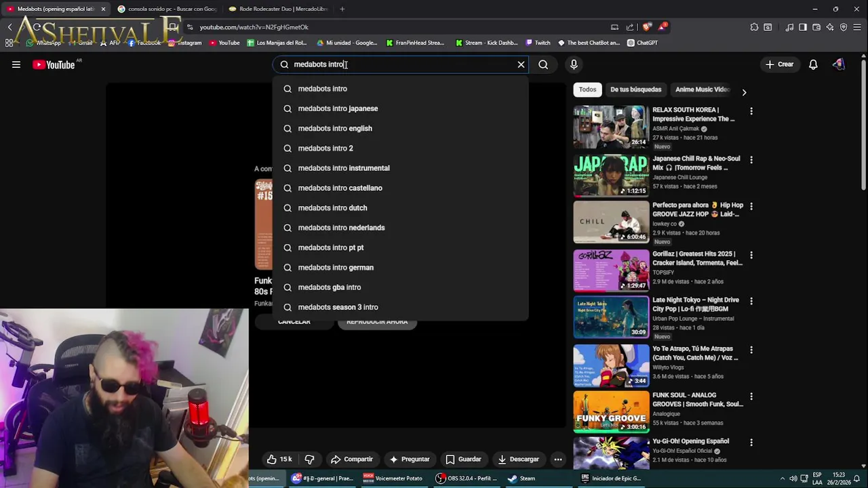Click the Preguntar button
Image resolution: width=868 pixels, height=488 pixels.
click(409, 459)
